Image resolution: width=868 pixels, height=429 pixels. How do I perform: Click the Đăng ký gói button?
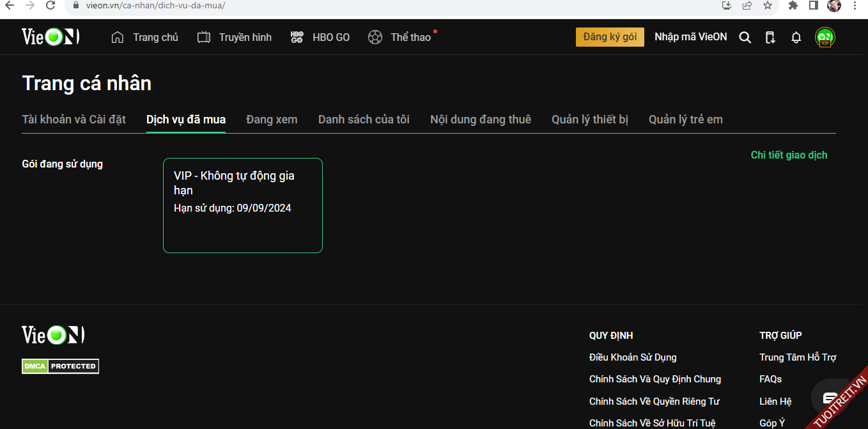point(609,37)
